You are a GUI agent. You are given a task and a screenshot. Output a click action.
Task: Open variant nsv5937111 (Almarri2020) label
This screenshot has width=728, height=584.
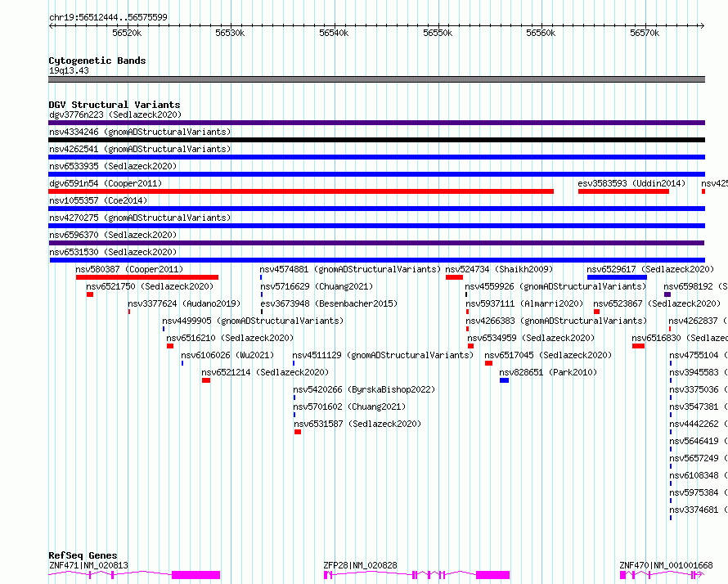(x=524, y=303)
